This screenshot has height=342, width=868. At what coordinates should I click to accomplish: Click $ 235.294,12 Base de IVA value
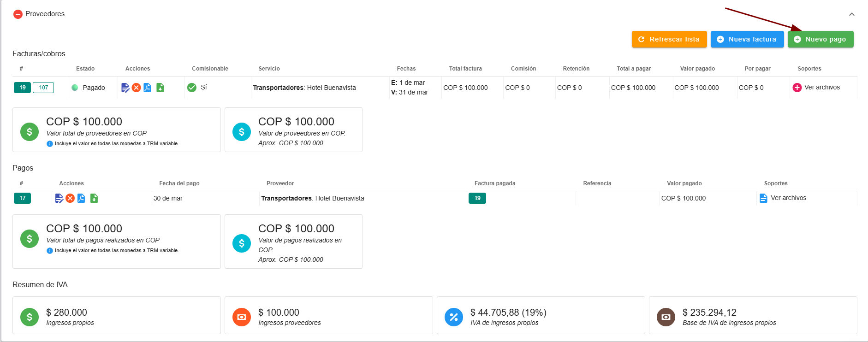pos(709,313)
